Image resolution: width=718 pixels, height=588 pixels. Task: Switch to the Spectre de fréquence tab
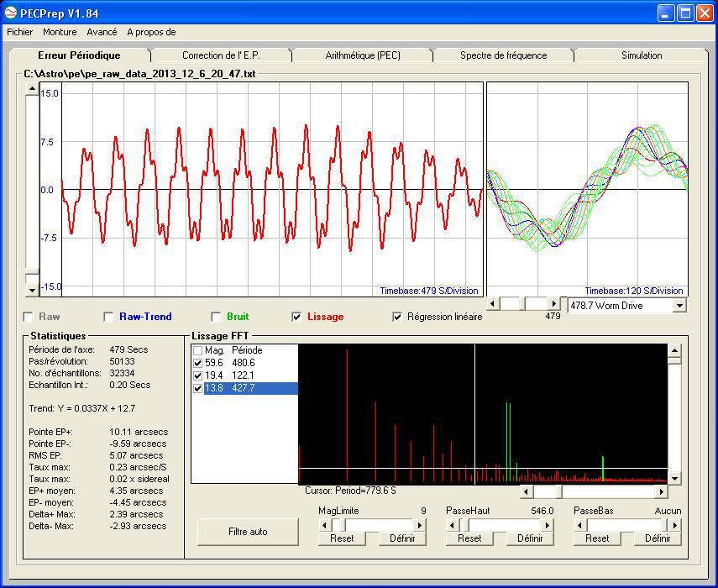click(x=503, y=55)
